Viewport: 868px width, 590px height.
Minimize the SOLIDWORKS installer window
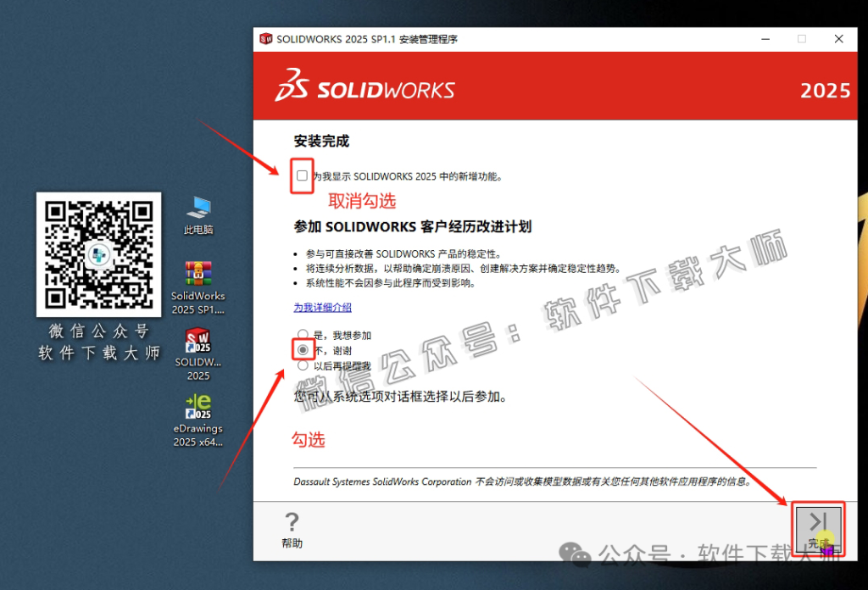pyautogui.click(x=765, y=38)
